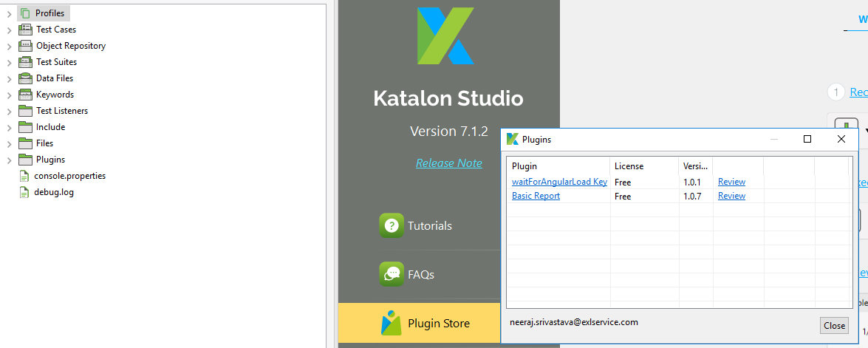Open waitForAngularLoad Key plugin link

[x=559, y=182]
